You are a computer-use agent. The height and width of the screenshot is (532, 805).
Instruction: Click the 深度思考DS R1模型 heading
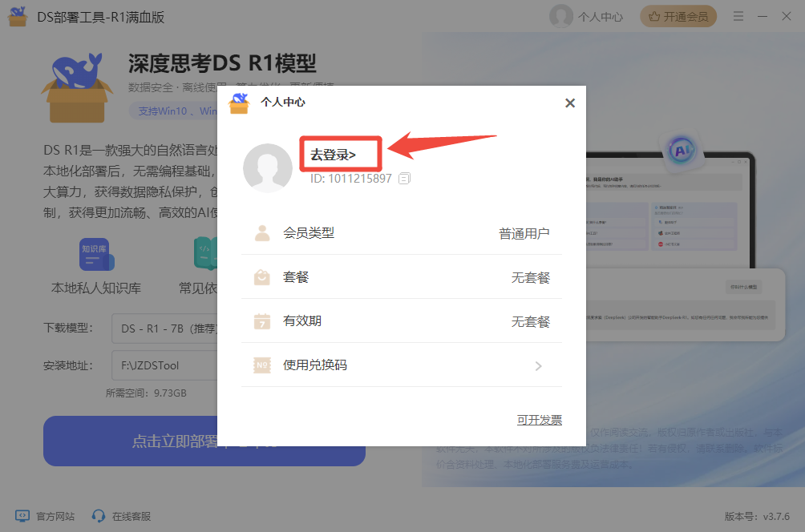(222, 63)
